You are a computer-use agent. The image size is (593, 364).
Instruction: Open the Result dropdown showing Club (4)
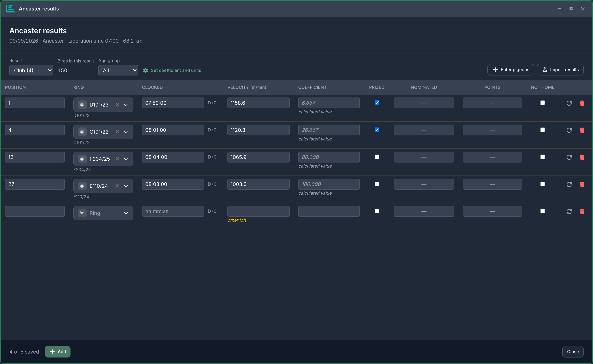tap(31, 70)
